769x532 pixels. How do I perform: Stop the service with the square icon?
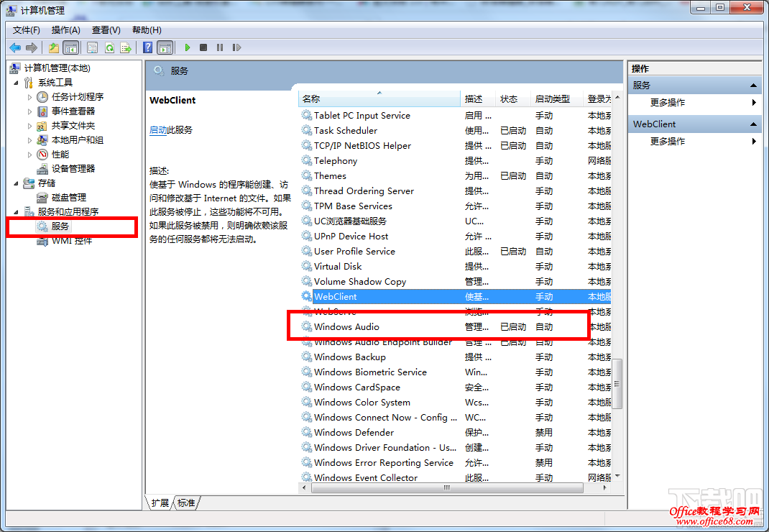203,47
